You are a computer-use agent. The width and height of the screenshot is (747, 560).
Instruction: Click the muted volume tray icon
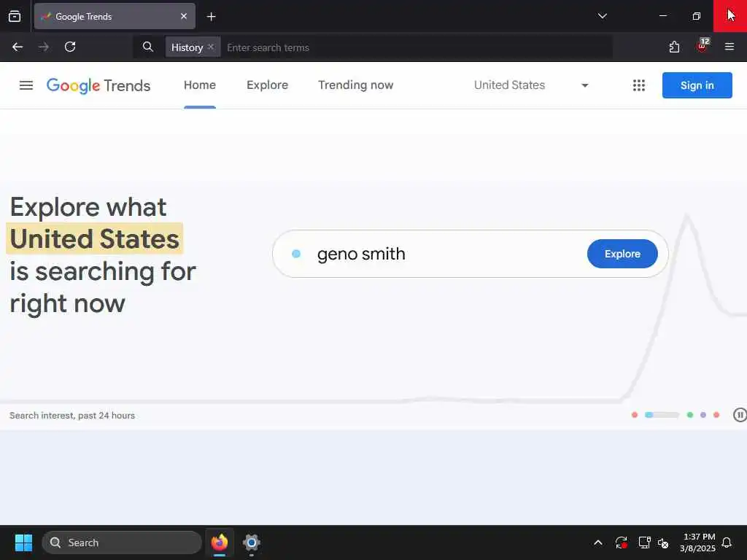662,542
